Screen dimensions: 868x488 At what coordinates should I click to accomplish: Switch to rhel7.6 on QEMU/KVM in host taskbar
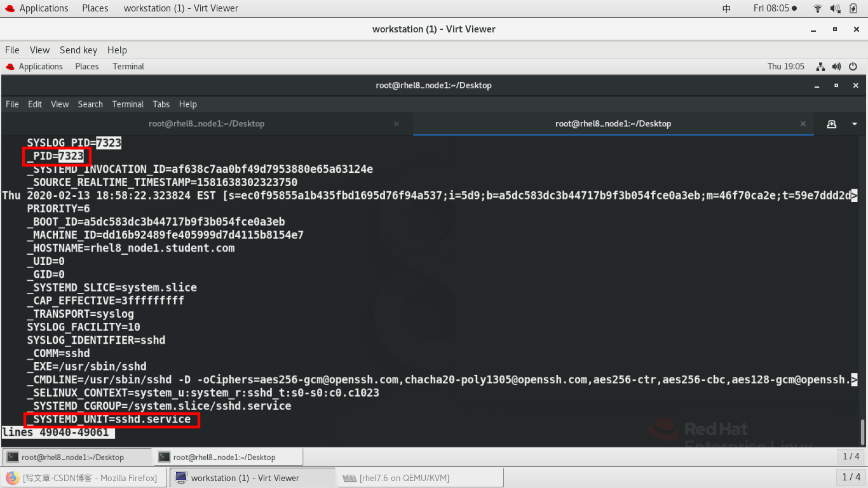(421, 478)
